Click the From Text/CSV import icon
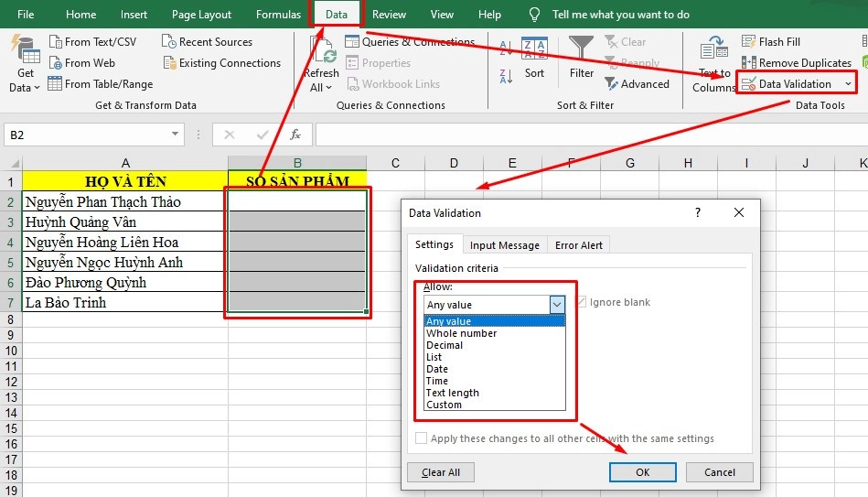Image resolution: width=868 pixels, height=497 pixels. click(x=56, y=42)
